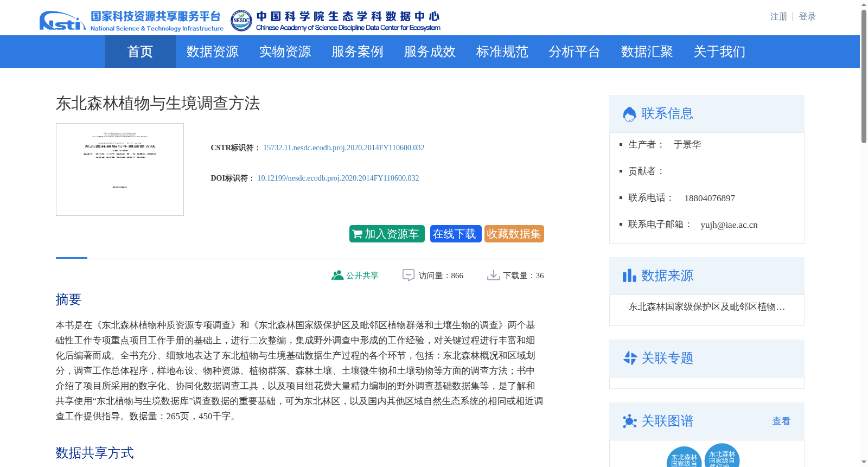Click the left graph node 东北森林国家级自

pos(684,457)
